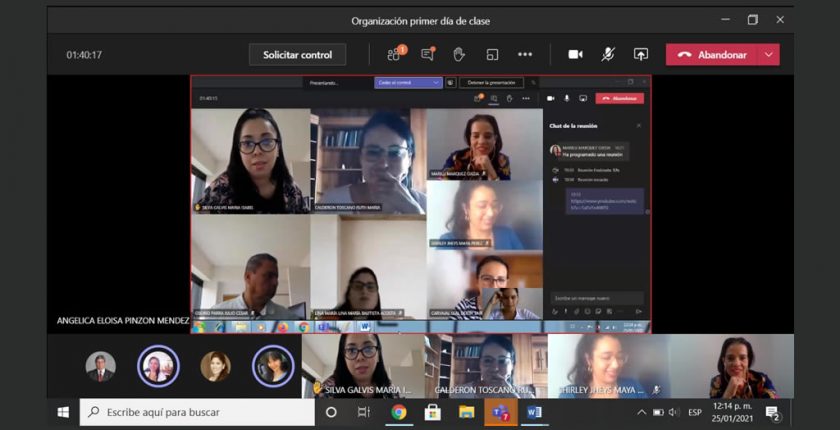
Task: Click the message box Escribe un mensaje nuevo
Action: click(597, 298)
